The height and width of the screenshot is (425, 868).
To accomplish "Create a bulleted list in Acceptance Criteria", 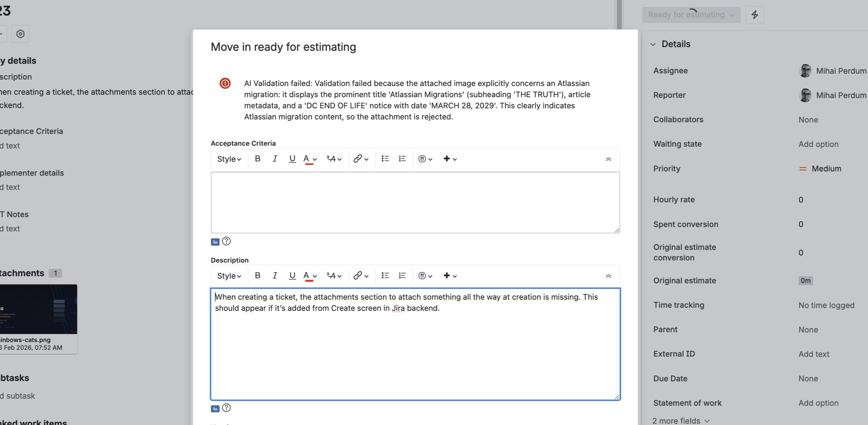I will (385, 159).
